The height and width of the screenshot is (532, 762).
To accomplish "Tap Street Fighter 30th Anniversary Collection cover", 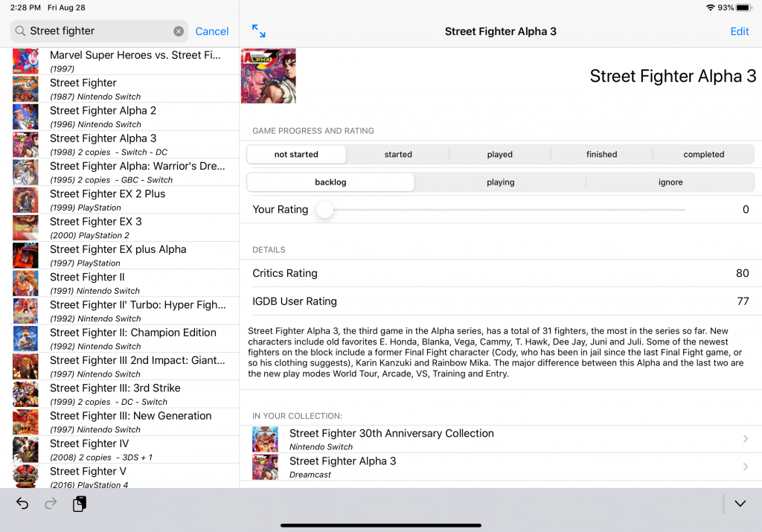I will (266, 439).
